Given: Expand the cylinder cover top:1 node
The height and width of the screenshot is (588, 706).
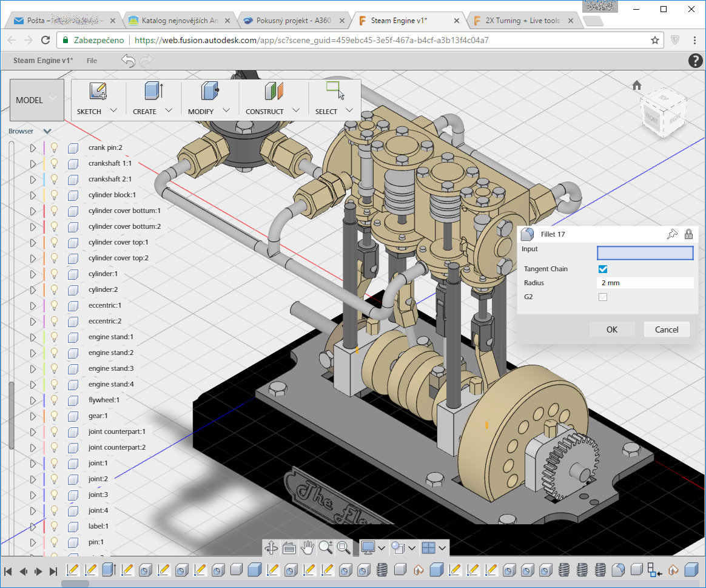Looking at the screenshot, I should [x=33, y=242].
